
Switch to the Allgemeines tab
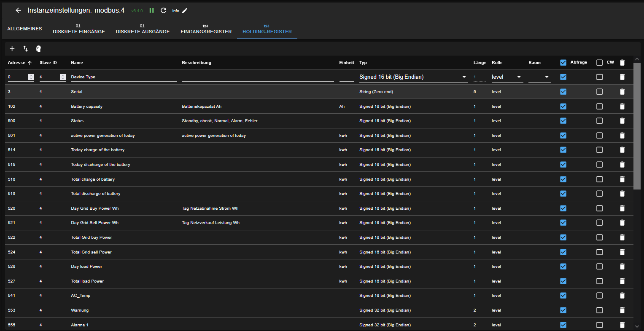[x=24, y=29]
